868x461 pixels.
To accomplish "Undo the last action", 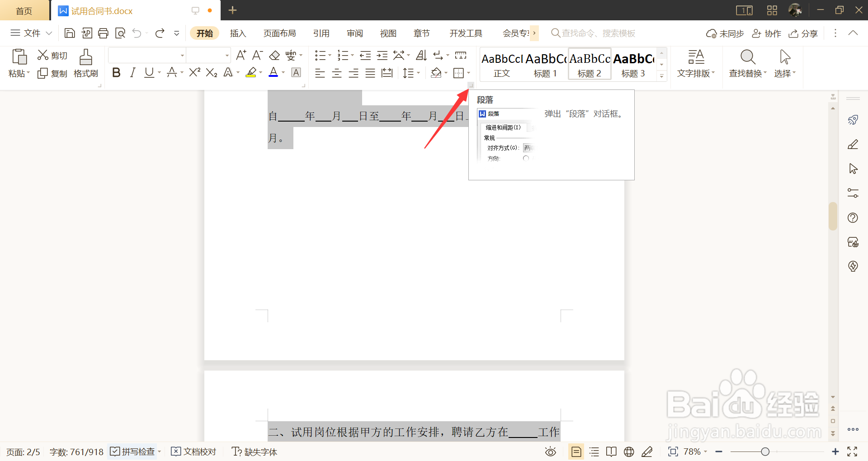I will coord(137,33).
